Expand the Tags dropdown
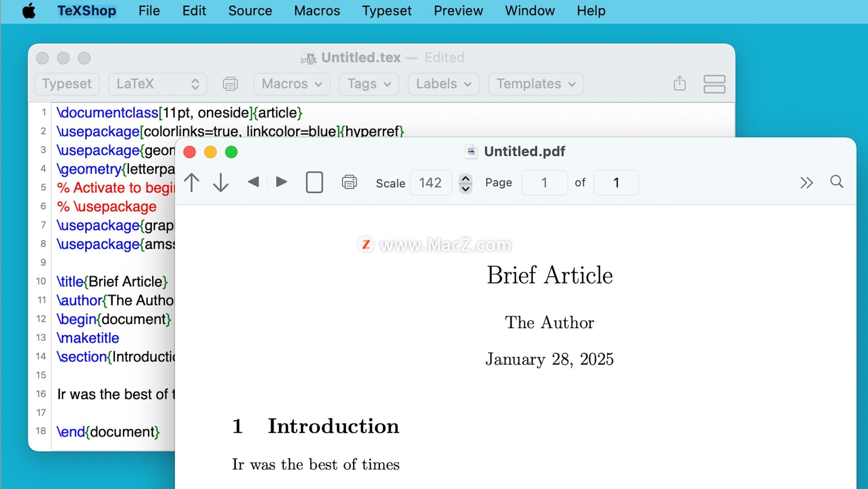The image size is (868, 489). 369,84
